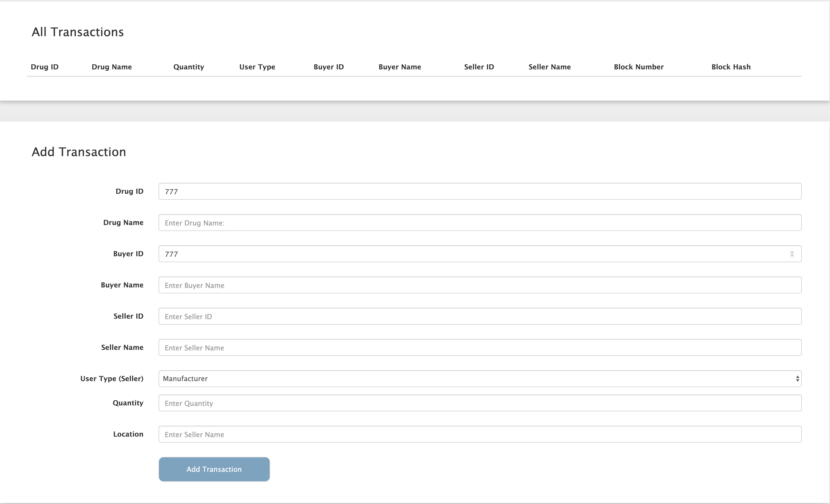Click the Seller ID field
Image resolution: width=830 pixels, height=504 pixels.
coord(480,316)
